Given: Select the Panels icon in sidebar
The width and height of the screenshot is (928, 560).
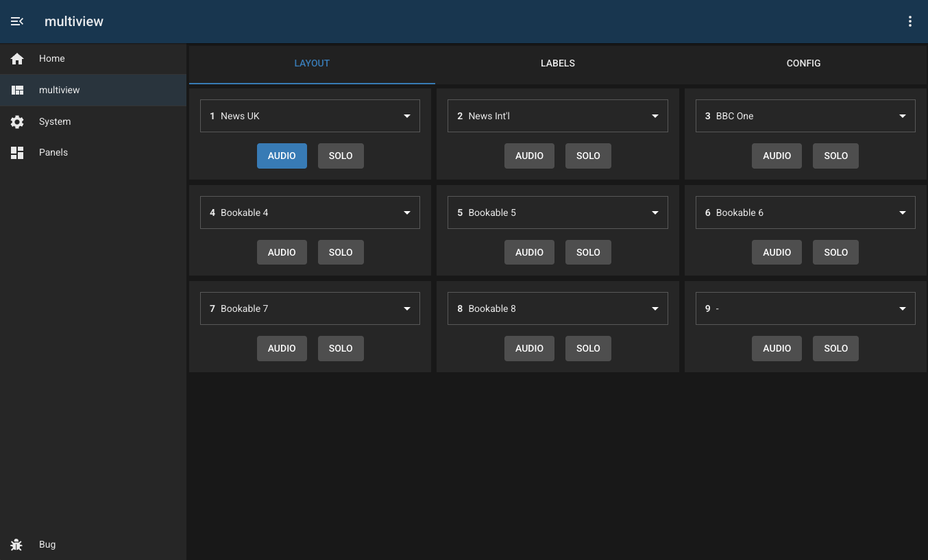Looking at the screenshot, I should (x=17, y=152).
